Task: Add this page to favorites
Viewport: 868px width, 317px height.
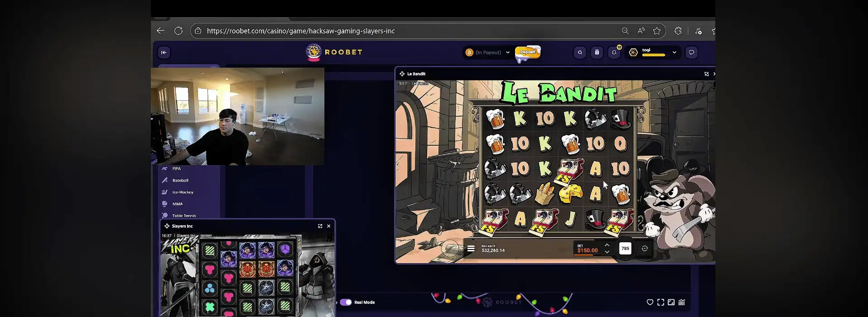Action: pyautogui.click(x=657, y=31)
